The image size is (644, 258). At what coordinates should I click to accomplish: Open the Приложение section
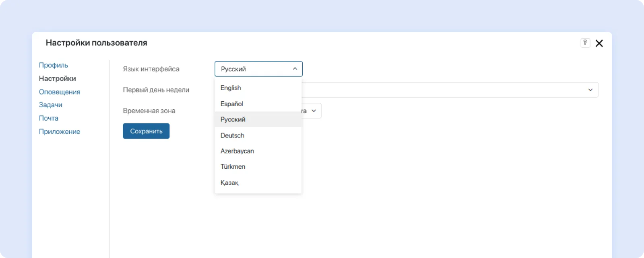(60, 132)
